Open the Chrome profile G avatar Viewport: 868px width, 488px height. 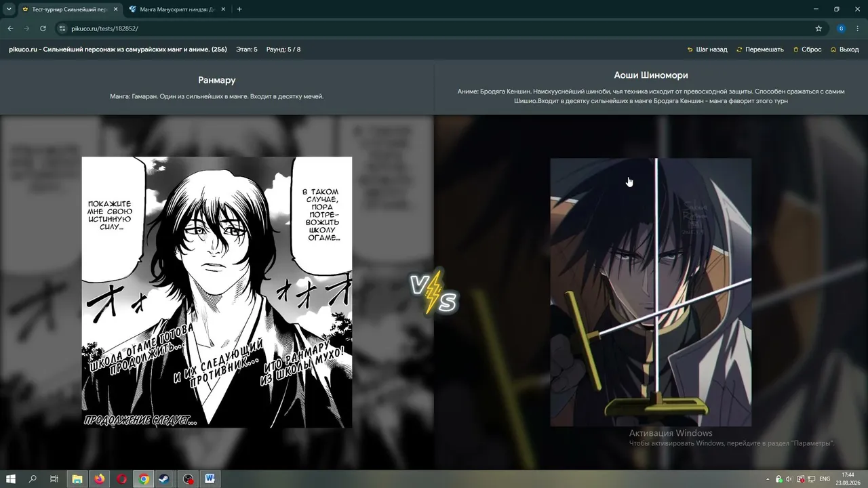coord(841,28)
